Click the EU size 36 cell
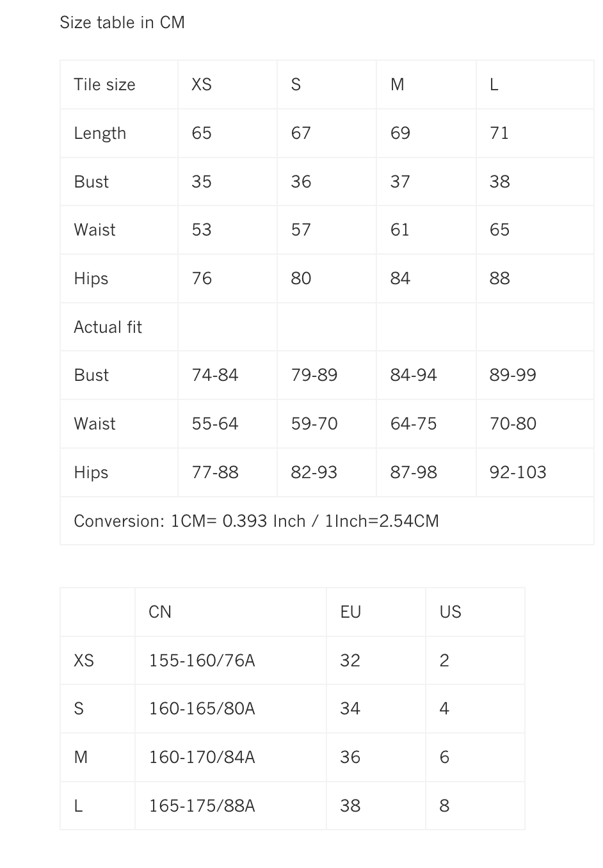The height and width of the screenshot is (868, 603). coord(350,757)
